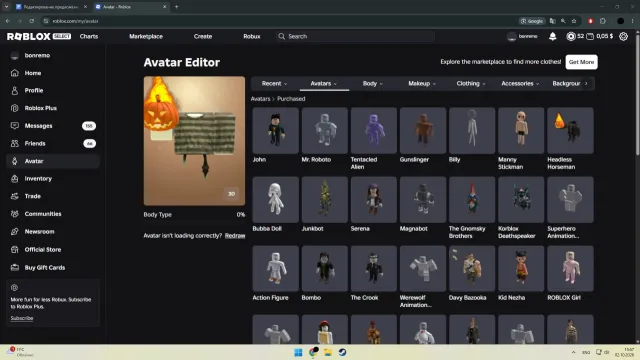Select the Bubba Doll avatar
Viewport: 640px width, 360px height.
tap(276, 200)
